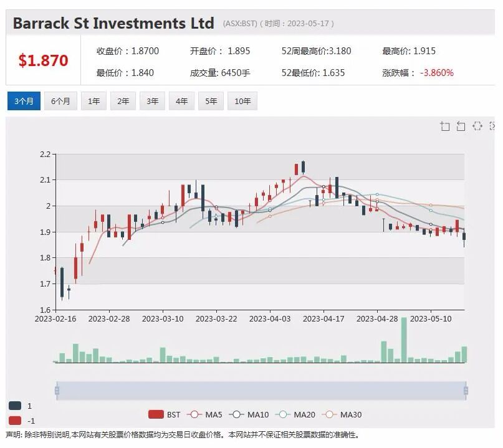
Task: Click the 2023-05-10 axis date label
Action: (x=431, y=319)
